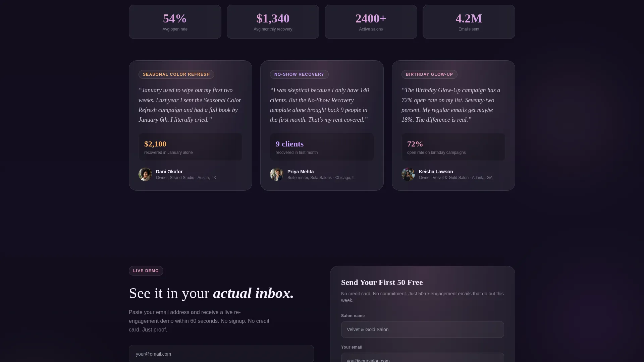The width and height of the screenshot is (644, 362).
Task: Click the $2,100 recovered stat box
Action: click(191, 147)
